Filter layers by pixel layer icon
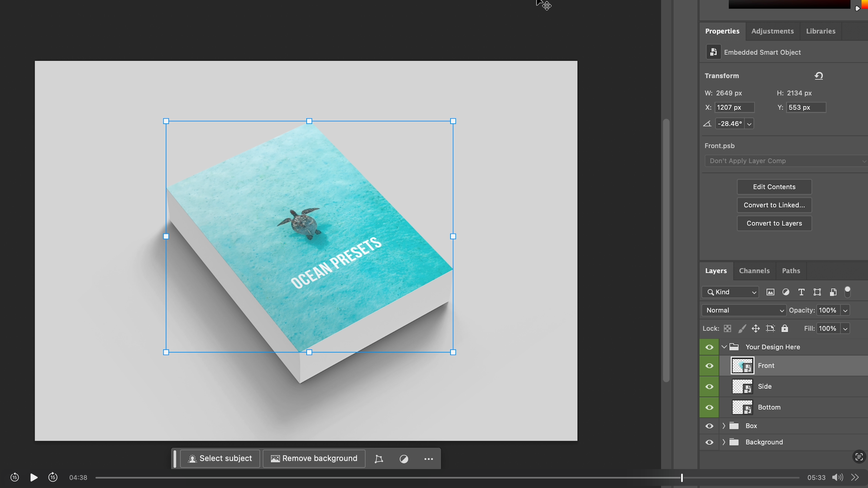This screenshot has width=868, height=488. pyautogui.click(x=770, y=292)
